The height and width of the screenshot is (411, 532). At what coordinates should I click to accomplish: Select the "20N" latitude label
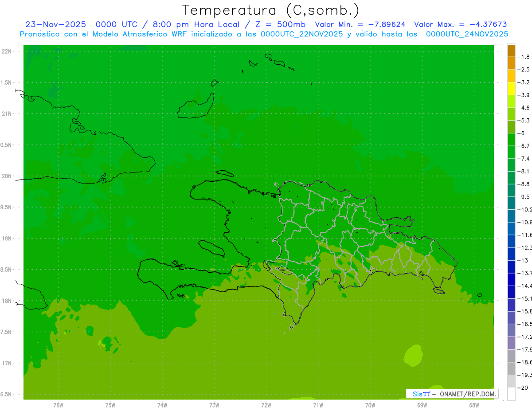[7, 176]
